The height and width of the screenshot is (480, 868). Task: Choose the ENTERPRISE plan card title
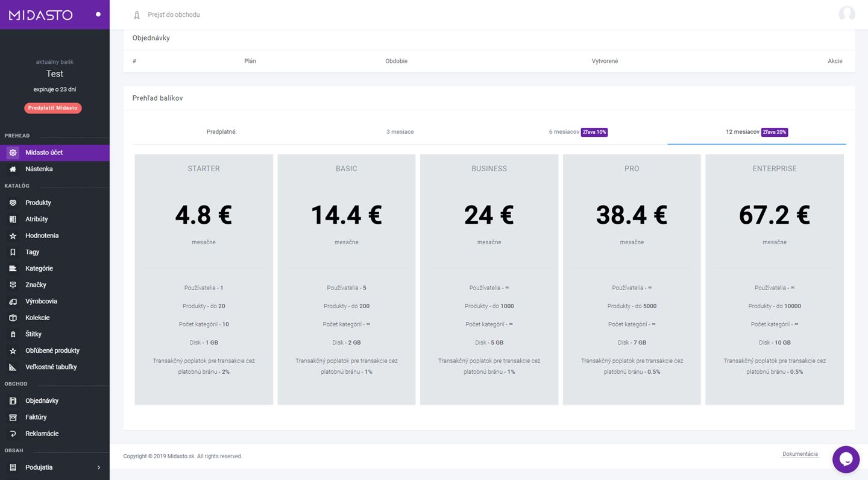(775, 168)
